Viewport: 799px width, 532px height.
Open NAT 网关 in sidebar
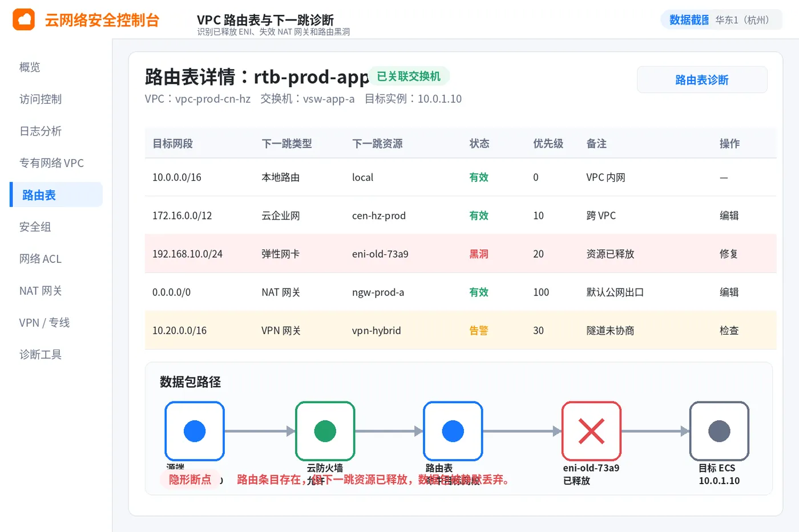[x=41, y=291]
